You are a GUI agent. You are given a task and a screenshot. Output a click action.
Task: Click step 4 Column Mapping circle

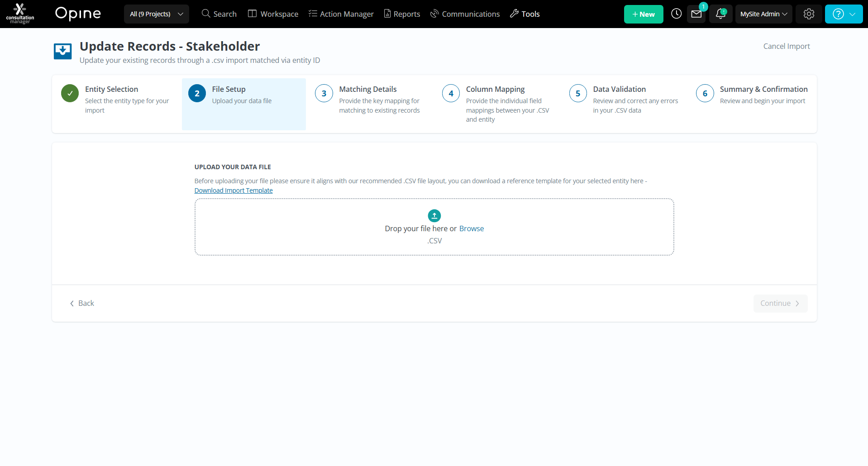451,93
